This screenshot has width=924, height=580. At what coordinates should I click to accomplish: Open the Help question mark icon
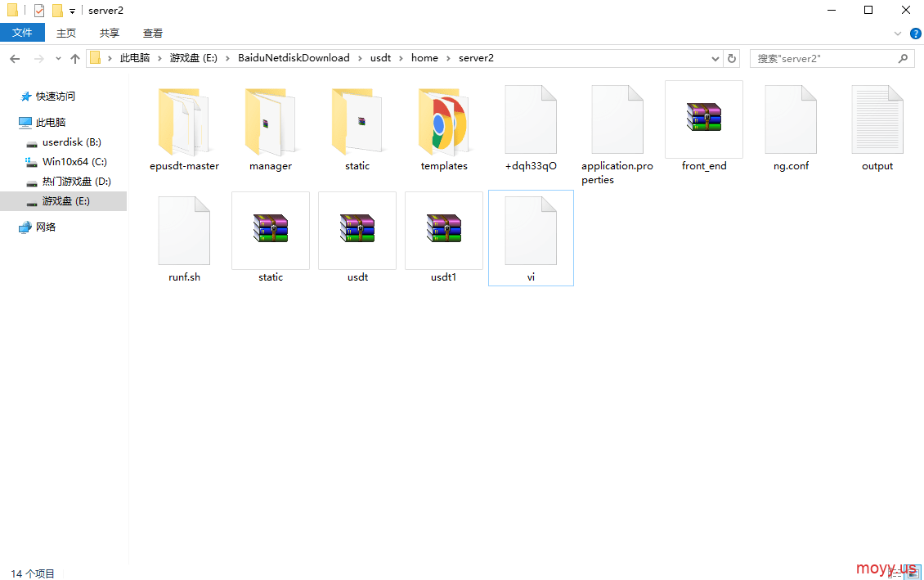(915, 34)
